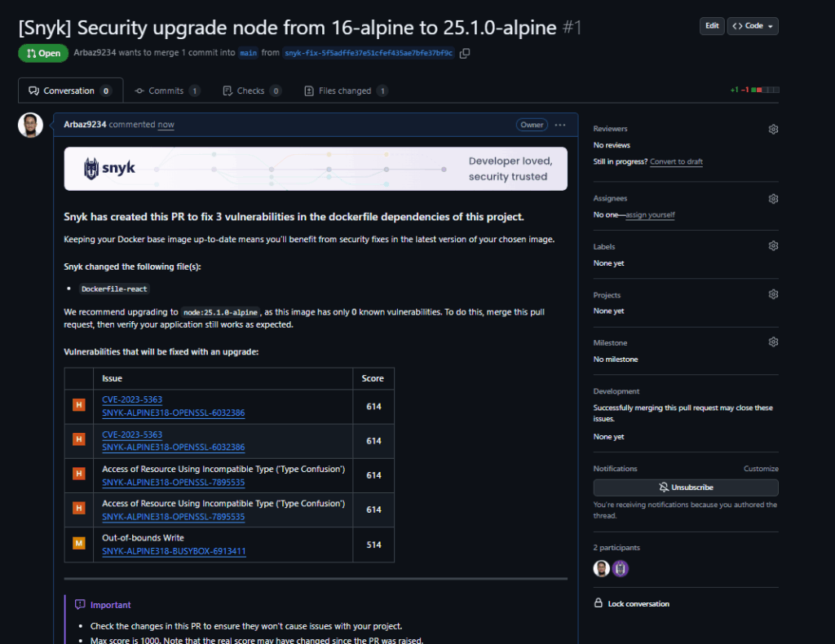Click the Important note heading
This screenshot has height=644, width=835.
[x=110, y=605]
